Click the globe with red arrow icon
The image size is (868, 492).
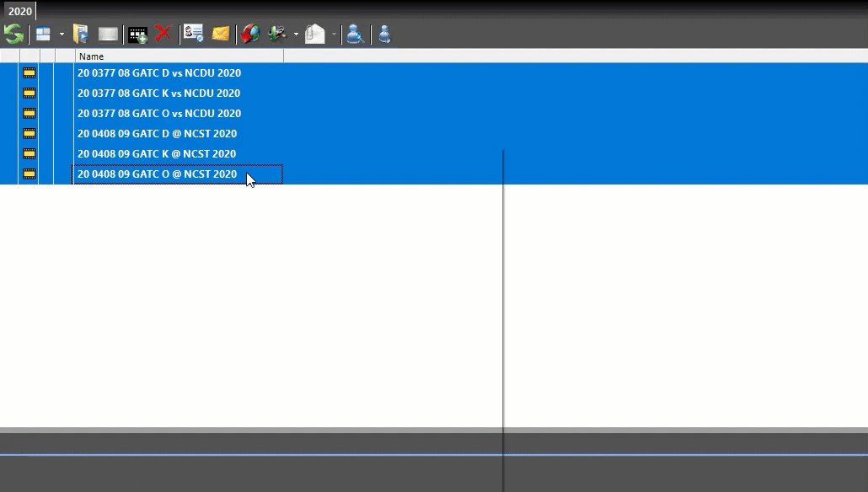[x=250, y=34]
